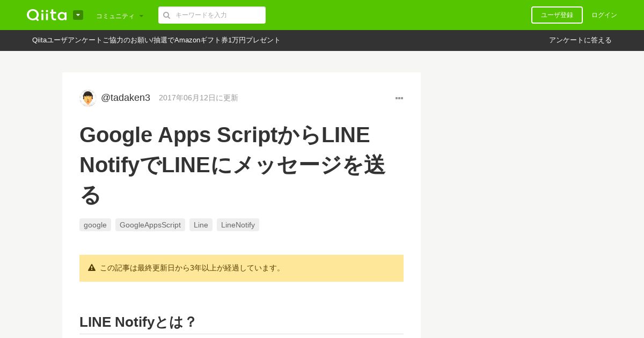Click the article title Google Apps ScriptからLINE Notify
The height and width of the screenshot is (338, 644).
pyautogui.click(x=232, y=165)
